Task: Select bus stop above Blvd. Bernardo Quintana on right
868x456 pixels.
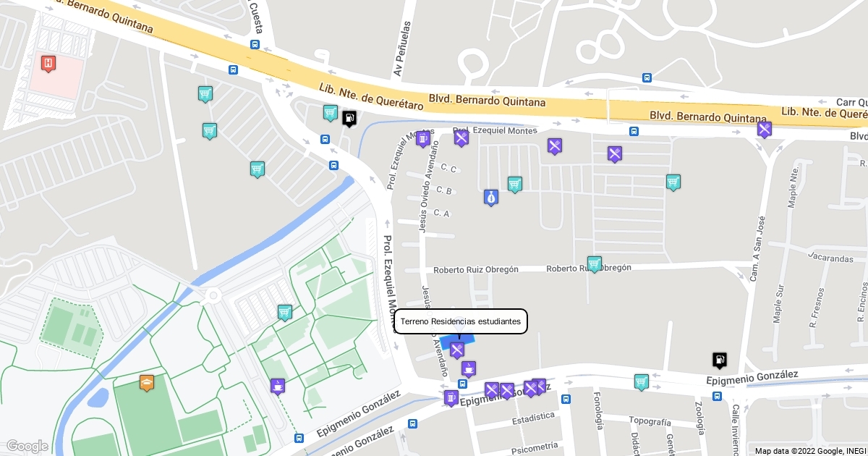Action: click(x=647, y=77)
